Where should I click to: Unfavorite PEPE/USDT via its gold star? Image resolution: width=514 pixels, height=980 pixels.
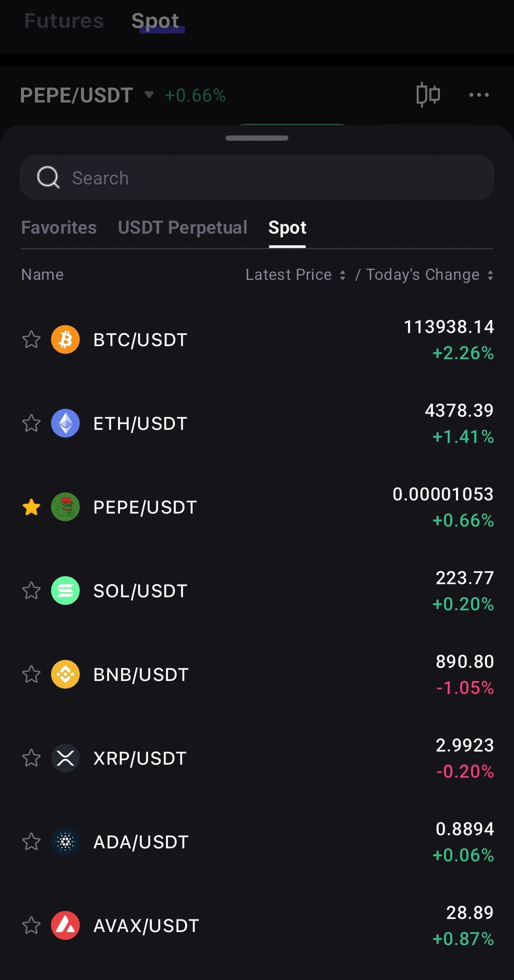click(31, 507)
